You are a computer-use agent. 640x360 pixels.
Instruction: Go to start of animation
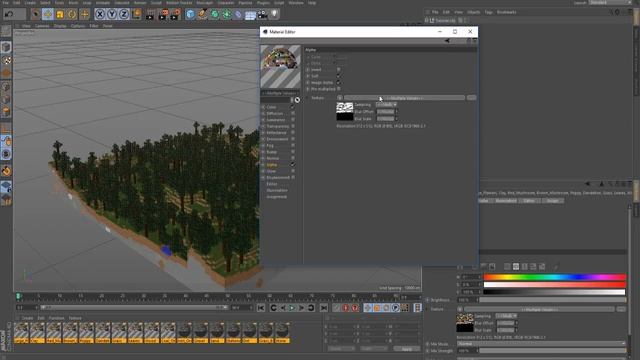coord(261,308)
